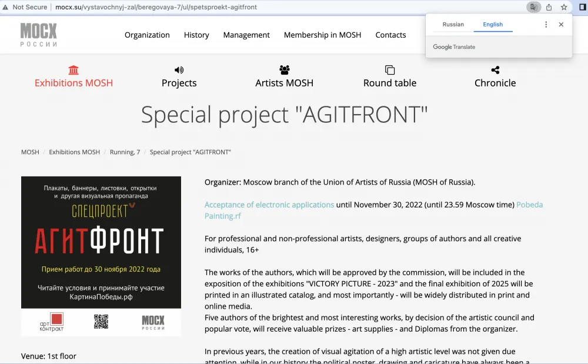Image resolution: width=588 pixels, height=364 pixels.
Task: Select the English translation tab
Action: (x=493, y=25)
